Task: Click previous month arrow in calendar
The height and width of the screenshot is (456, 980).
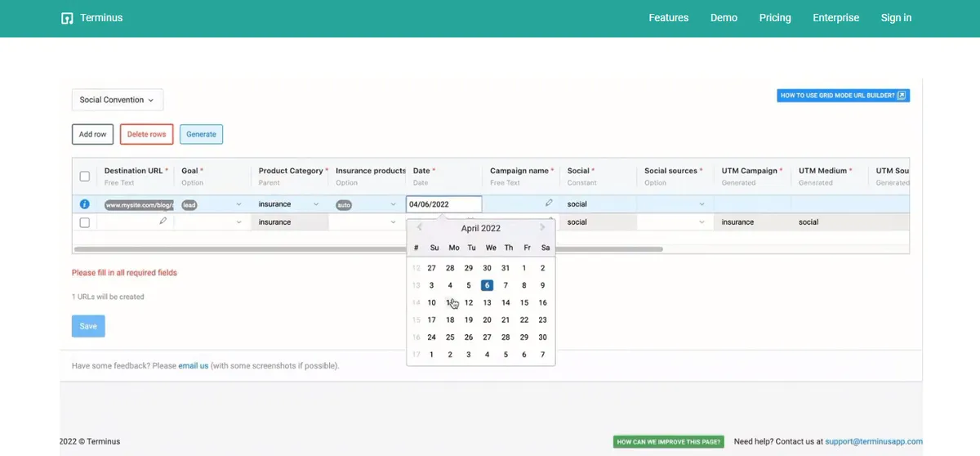Action: pyautogui.click(x=420, y=228)
